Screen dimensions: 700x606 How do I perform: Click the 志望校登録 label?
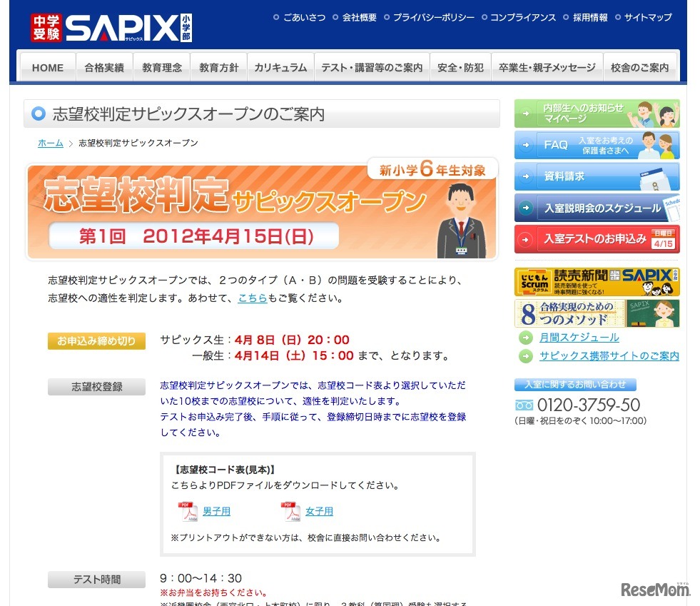pos(96,387)
